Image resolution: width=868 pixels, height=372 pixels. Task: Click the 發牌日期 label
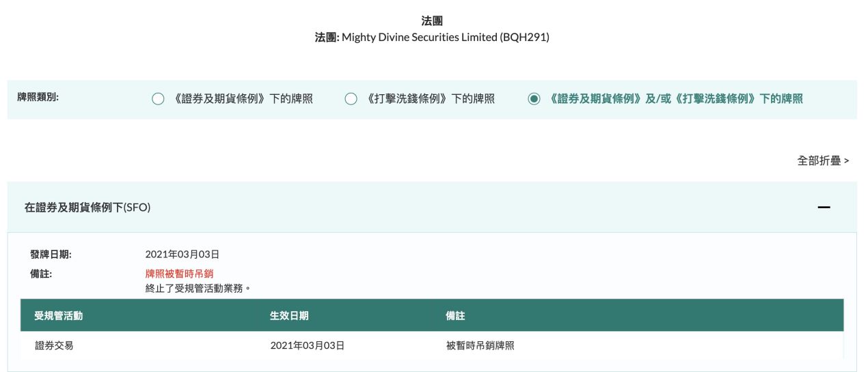(x=51, y=255)
